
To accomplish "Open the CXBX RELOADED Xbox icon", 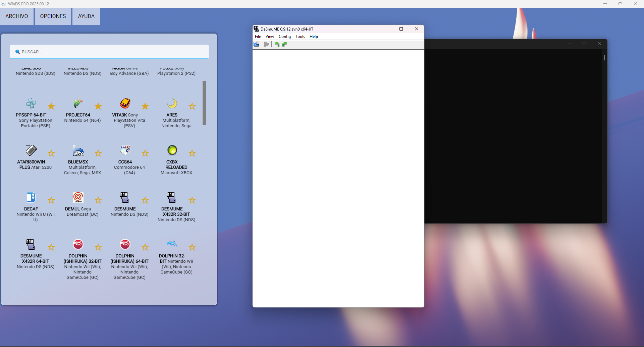I will pos(172,150).
